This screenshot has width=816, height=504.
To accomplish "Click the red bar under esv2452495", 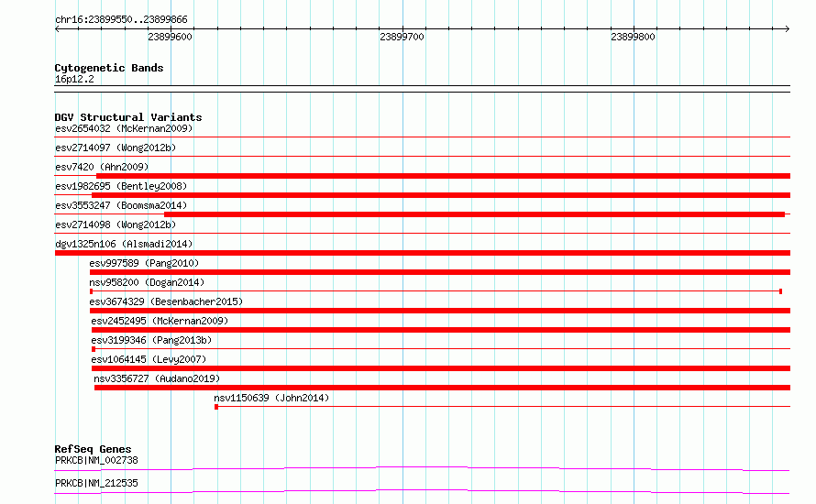I will [x=441, y=330].
